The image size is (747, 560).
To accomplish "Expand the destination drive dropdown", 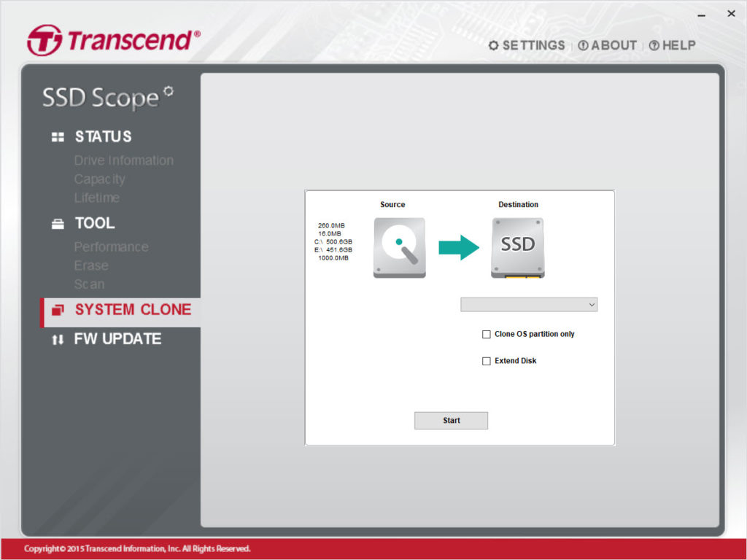I will pos(529,305).
